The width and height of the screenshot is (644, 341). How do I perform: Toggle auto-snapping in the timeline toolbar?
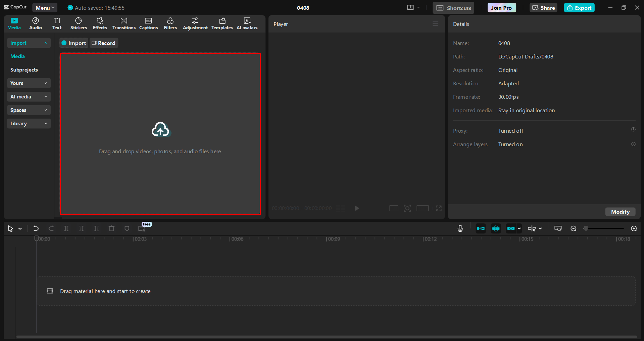click(x=496, y=228)
